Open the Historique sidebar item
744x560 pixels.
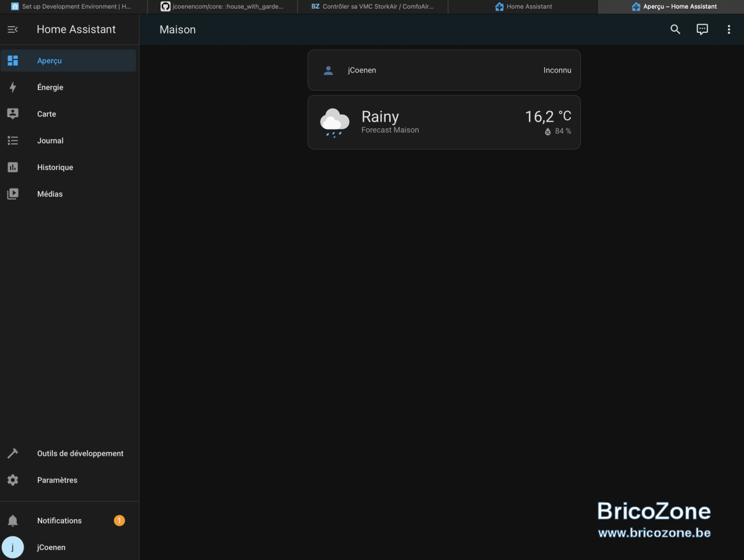pyautogui.click(x=68, y=167)
